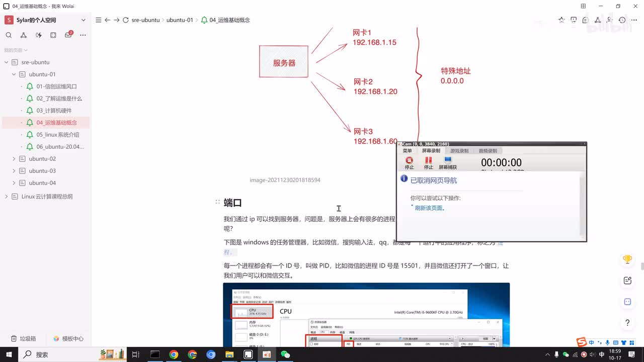Expand the ubuntu-04 tree node
Viewport: 644px width, 362px height.
click(14, 183)
